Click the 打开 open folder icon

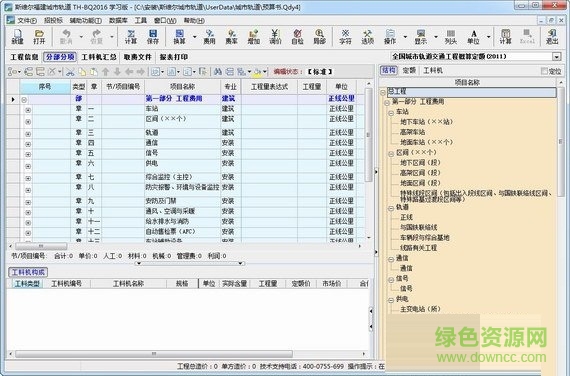39,37
